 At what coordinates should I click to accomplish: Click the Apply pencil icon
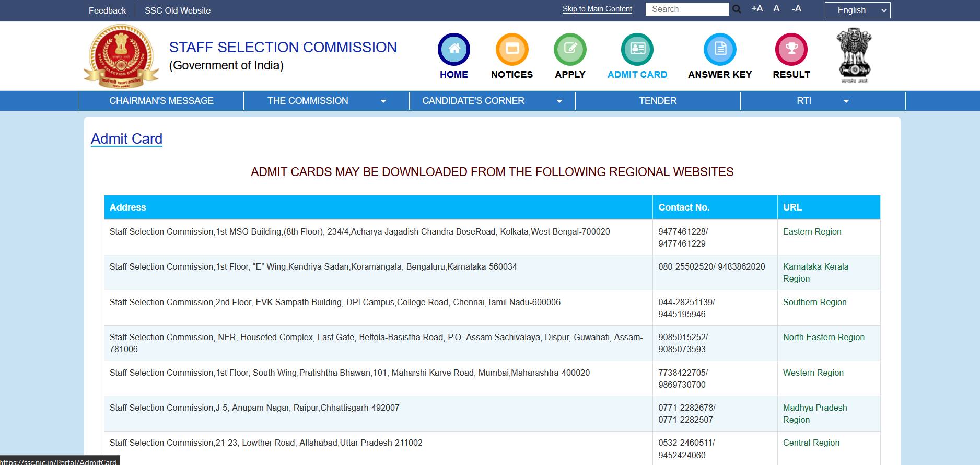[570, 49]
